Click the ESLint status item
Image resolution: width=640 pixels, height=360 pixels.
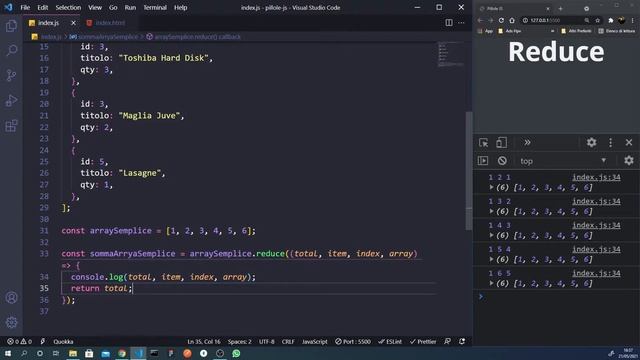(390, 342)
